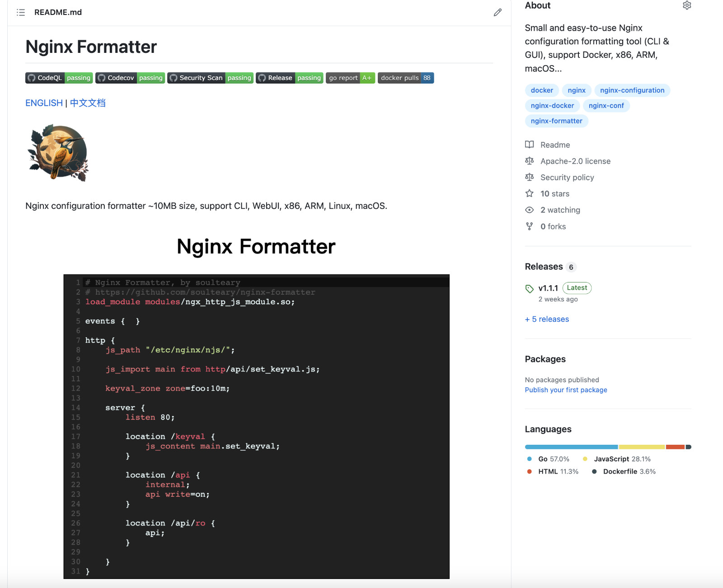Click the Latest release label
The height and width of the screenshot is (588, 723).
point(577,288)
